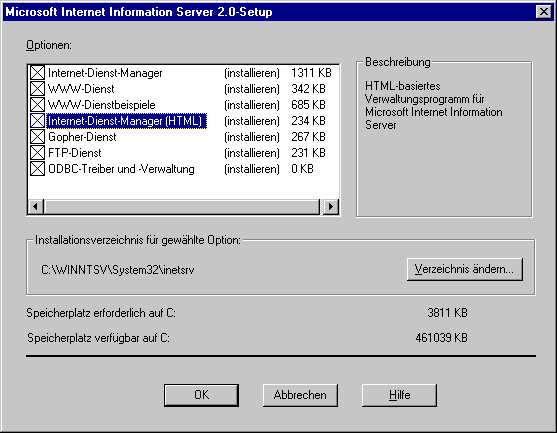Select Internet-Dienst-Manager (HTML) highlighted row text

(126, 121)
